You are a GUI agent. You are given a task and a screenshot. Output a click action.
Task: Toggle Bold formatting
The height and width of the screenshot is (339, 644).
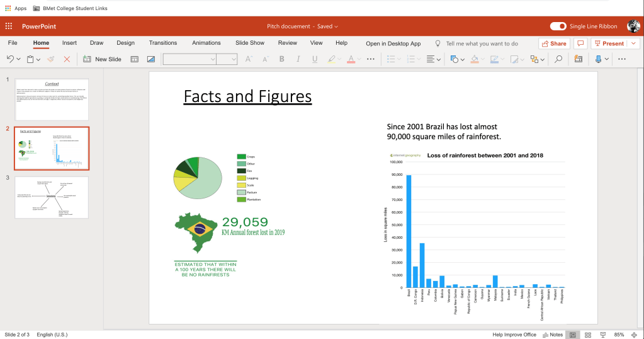(281, 59)
